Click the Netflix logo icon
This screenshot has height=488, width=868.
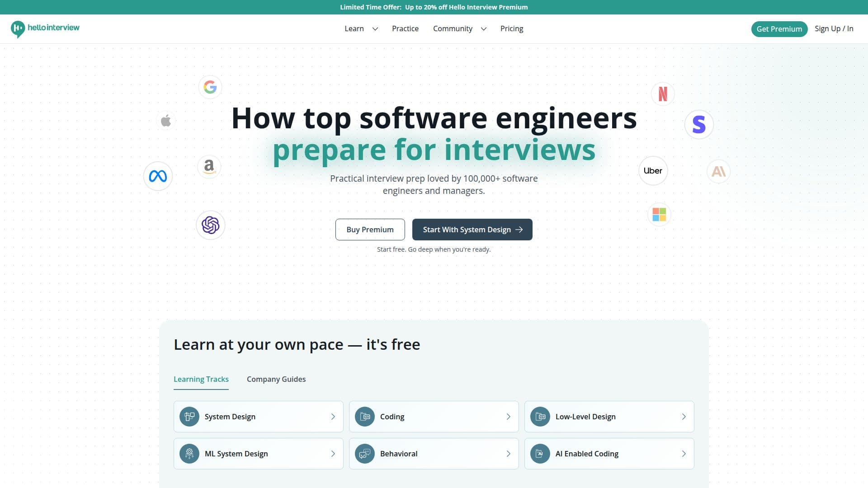(663, 94)
